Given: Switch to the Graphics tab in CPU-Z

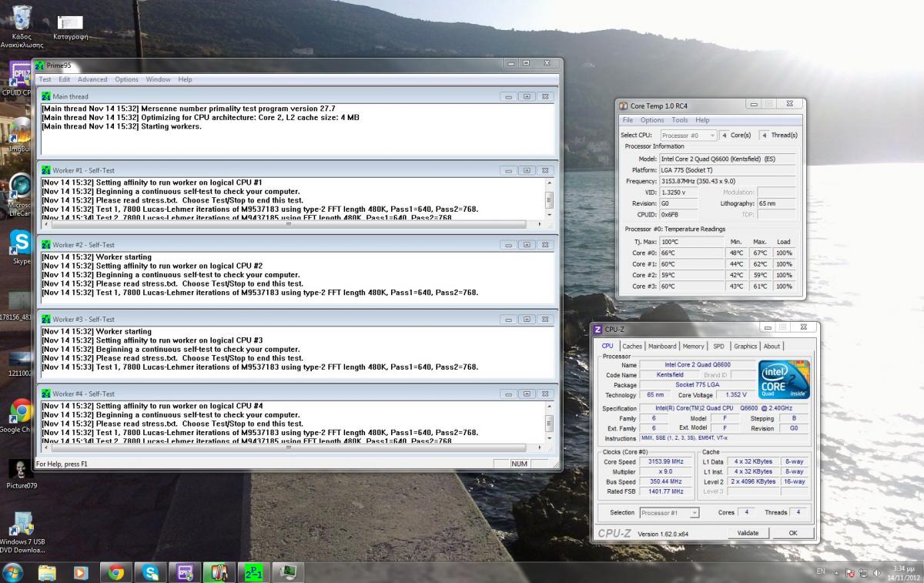Looking at the screenshot, I should click(745, 347).
